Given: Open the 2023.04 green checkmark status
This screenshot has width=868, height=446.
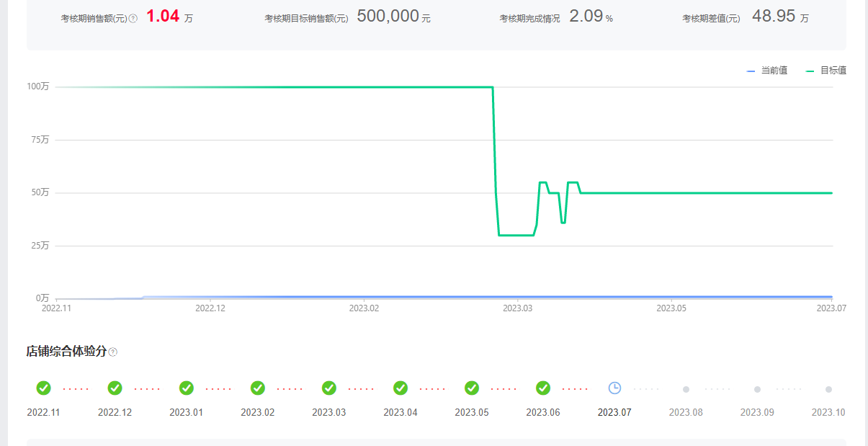Looking at the screenshot, I should coord(401,388).
